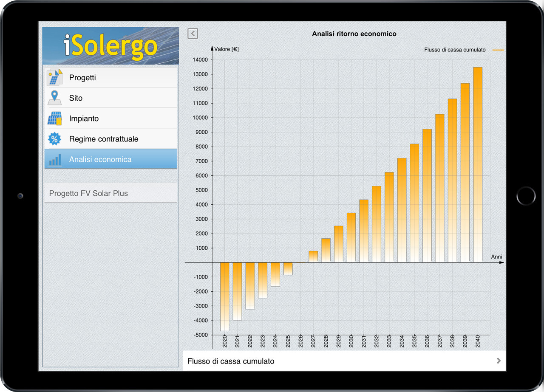
Task: Open the Regime contrattuale menu item
Action: [110, 139]
